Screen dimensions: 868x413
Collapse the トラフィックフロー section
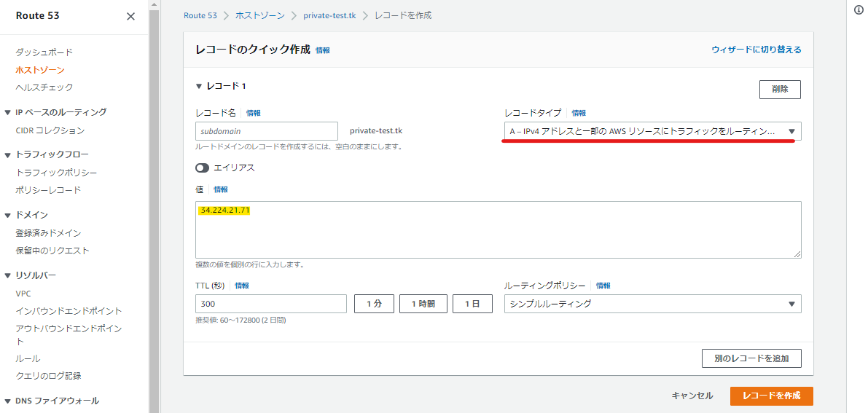click(x=8, y=154)
